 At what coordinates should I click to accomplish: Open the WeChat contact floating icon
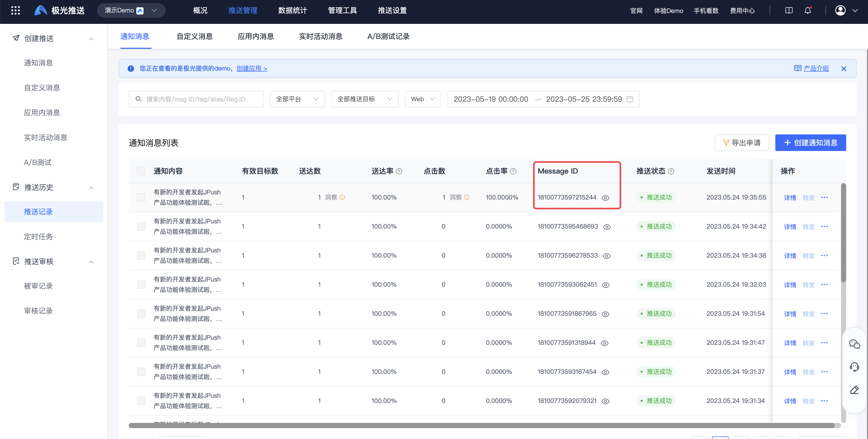855,344
